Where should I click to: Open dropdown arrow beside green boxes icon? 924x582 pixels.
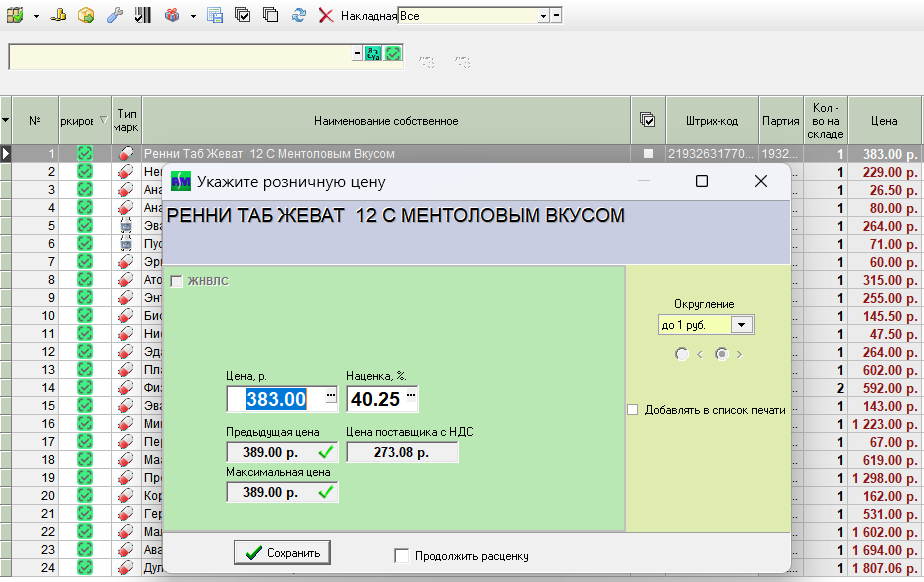point(36,16)
